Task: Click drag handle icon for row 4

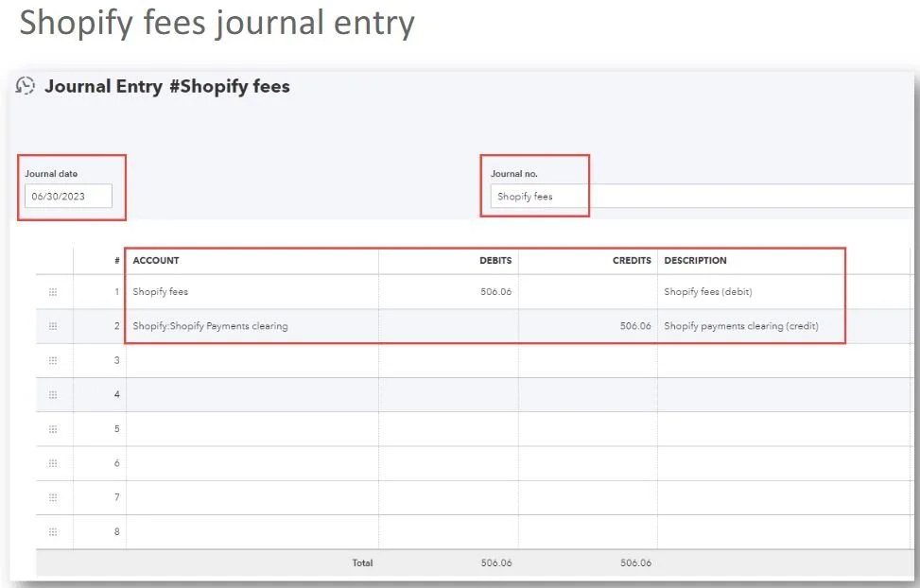Action: [x=53, y=394]
